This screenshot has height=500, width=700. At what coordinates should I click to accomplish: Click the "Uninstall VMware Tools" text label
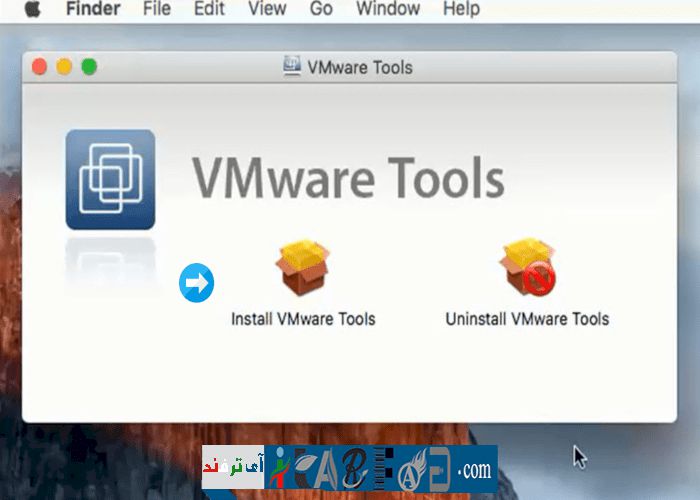527,320
